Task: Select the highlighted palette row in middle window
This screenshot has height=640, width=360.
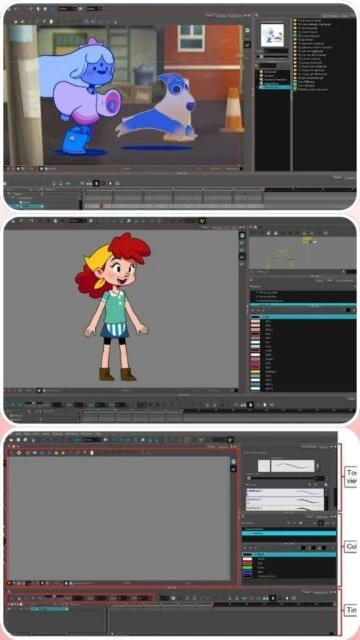Action: coord(302,304)
